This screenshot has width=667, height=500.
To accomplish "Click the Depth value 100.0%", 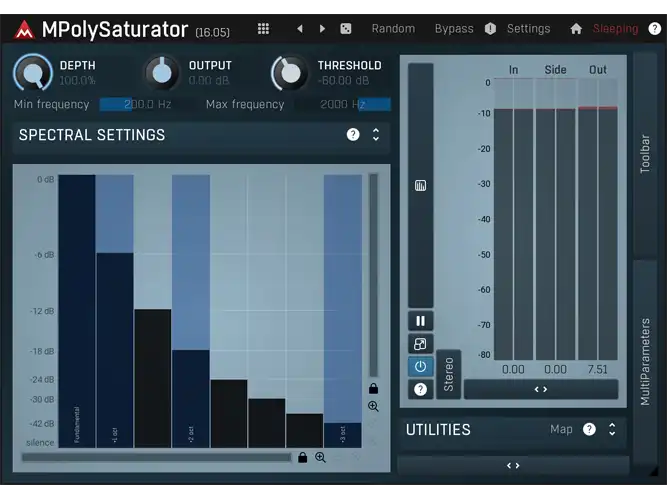I will coord(77,80).
